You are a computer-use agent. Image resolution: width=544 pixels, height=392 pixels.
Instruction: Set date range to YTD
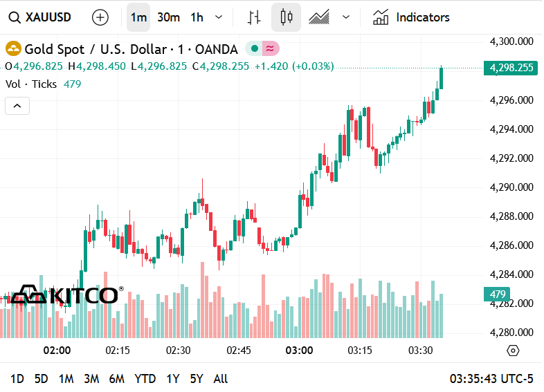(145, 379)
